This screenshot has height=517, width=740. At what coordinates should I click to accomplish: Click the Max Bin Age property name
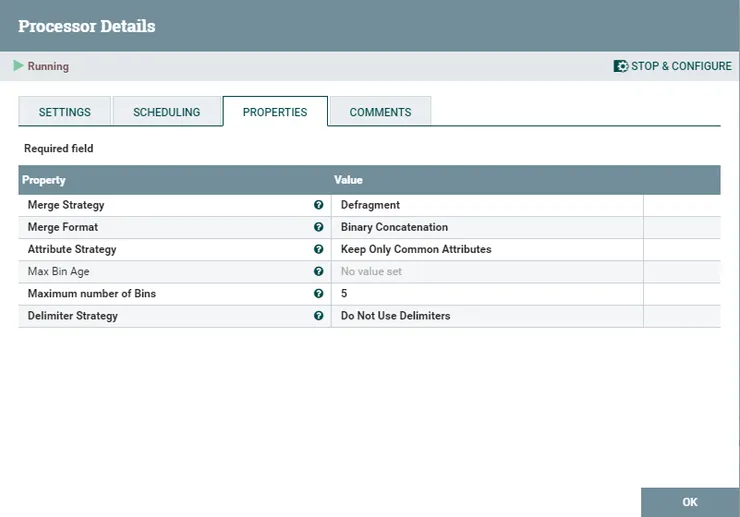[x=59, y=271]
